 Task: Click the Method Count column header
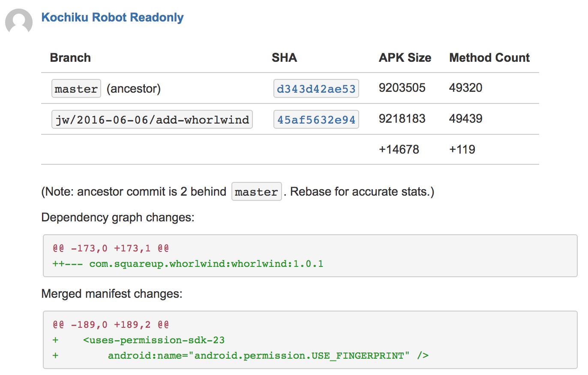489,58
